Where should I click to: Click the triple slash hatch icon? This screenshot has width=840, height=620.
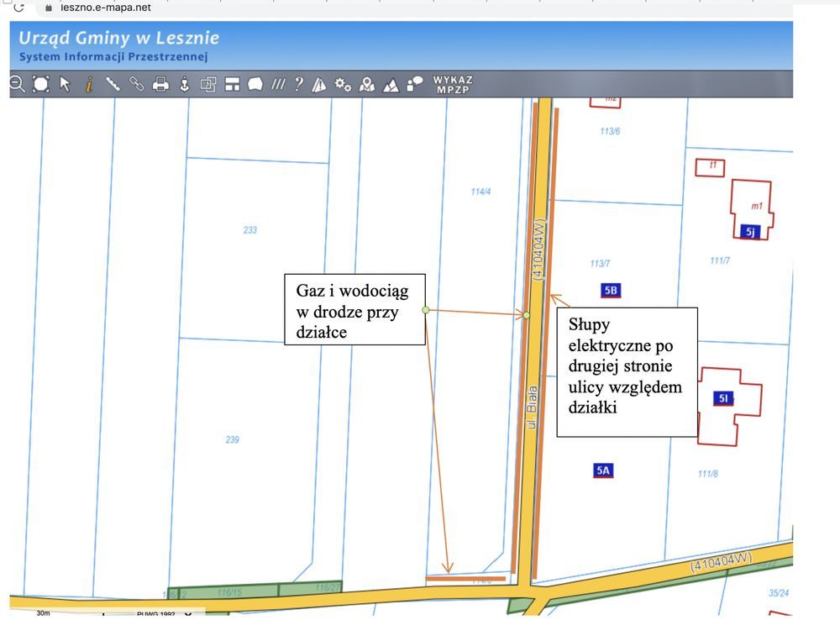(278, 84)
